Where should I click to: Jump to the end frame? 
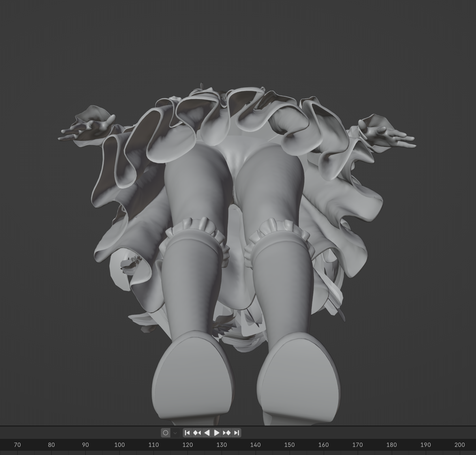pos(237,433)
